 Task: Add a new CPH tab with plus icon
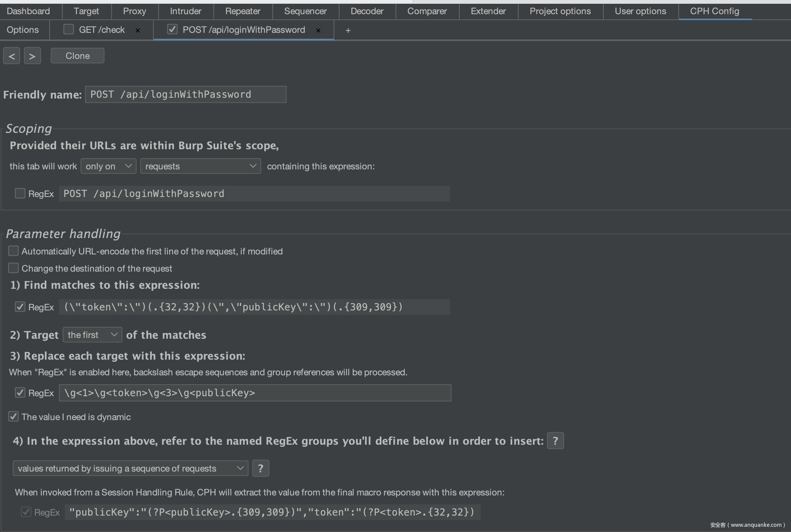pyautogui.click(x=348, y=31)
